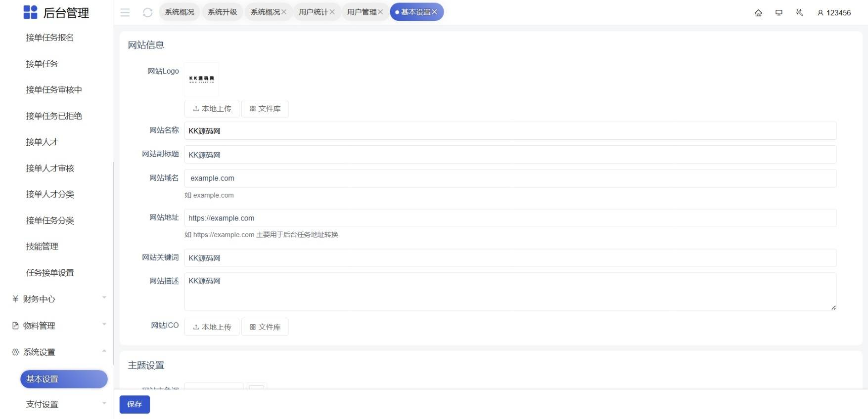The image size is (868, 419).
Task: Click the gear icon next to 系统设置
Action: (15, 352)
